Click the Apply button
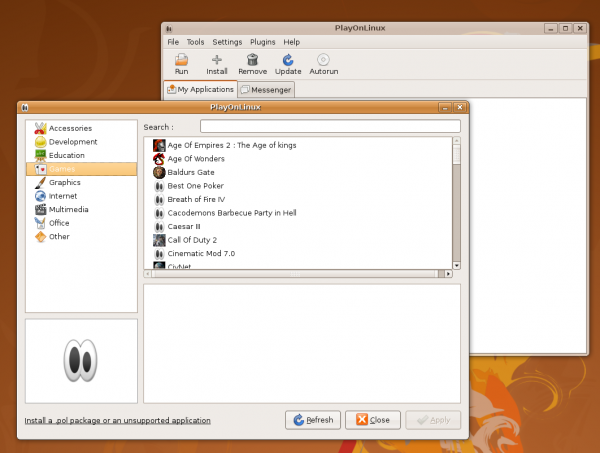This screenshot has height=453, width=600. tap(433, 420)
